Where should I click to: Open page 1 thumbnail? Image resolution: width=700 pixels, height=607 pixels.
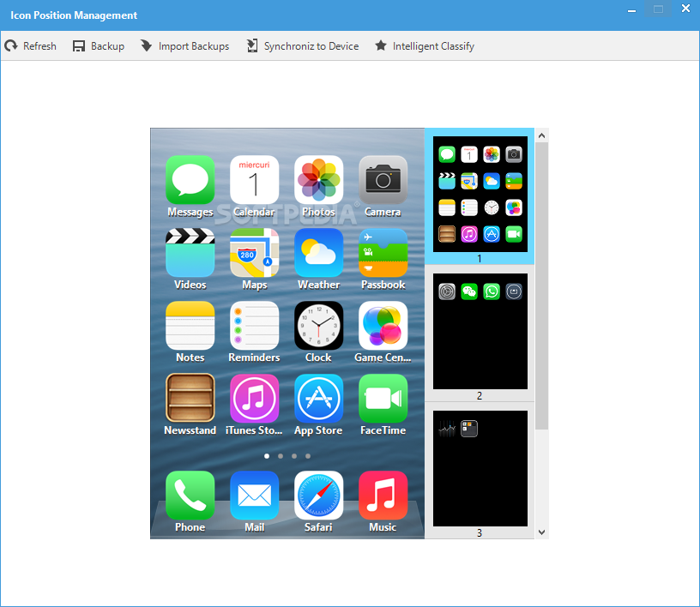[x=480, y=194]
